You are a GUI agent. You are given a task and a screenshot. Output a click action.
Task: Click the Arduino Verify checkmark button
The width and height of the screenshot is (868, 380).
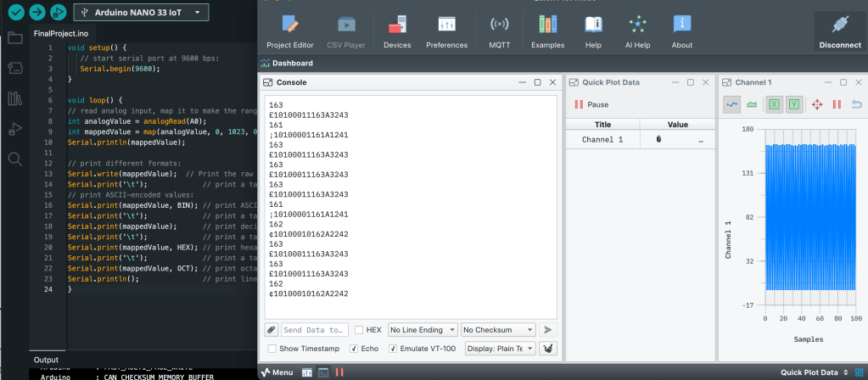[x=15, y=13]
